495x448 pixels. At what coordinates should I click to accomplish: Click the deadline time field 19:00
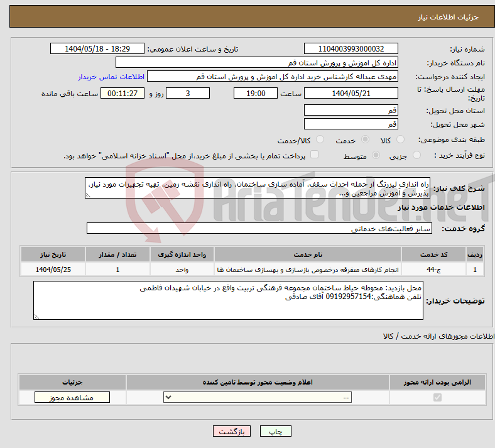tap(256, 94)
